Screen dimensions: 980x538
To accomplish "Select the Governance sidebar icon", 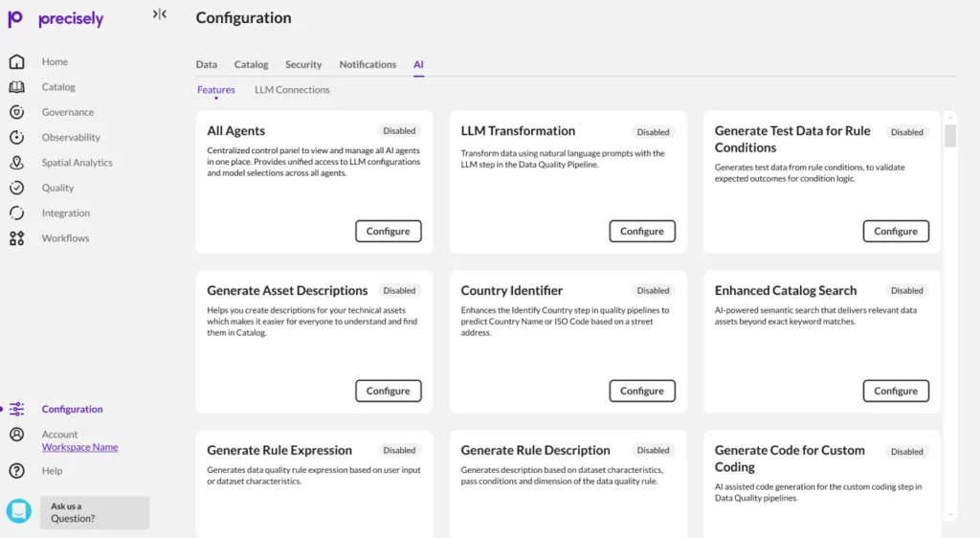I will 16,112.
